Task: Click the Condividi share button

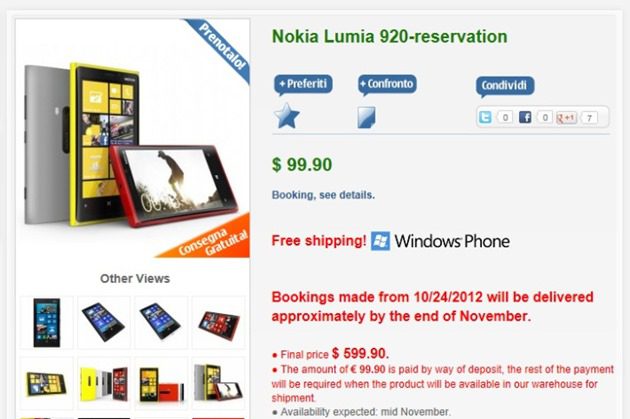Action: 505,86
